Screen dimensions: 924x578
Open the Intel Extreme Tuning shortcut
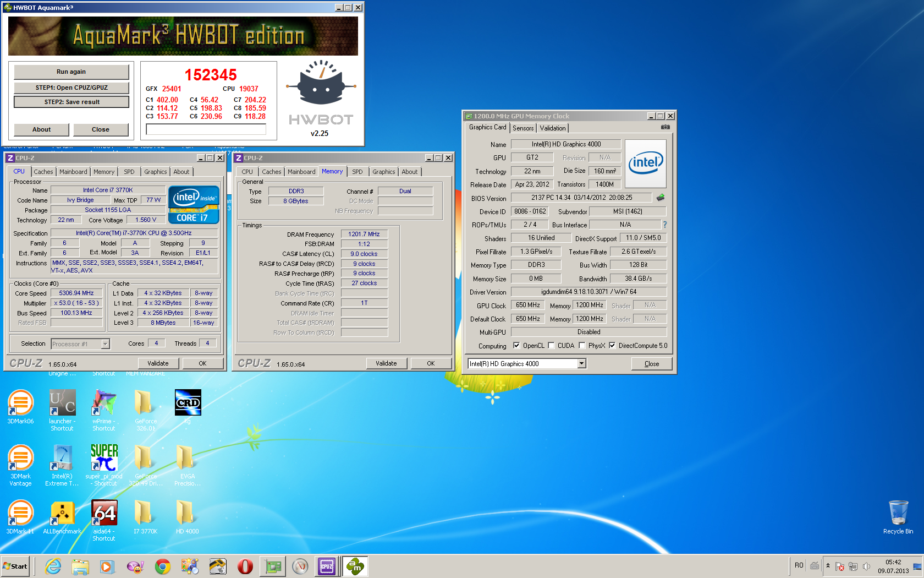click(62, 465)
